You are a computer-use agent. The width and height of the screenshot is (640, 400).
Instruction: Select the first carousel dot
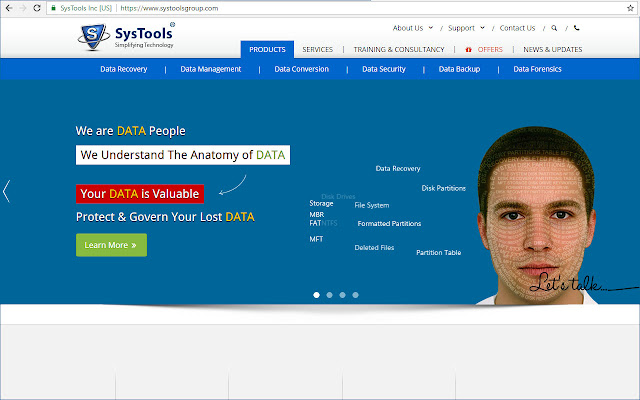click(x=317, y=295)
